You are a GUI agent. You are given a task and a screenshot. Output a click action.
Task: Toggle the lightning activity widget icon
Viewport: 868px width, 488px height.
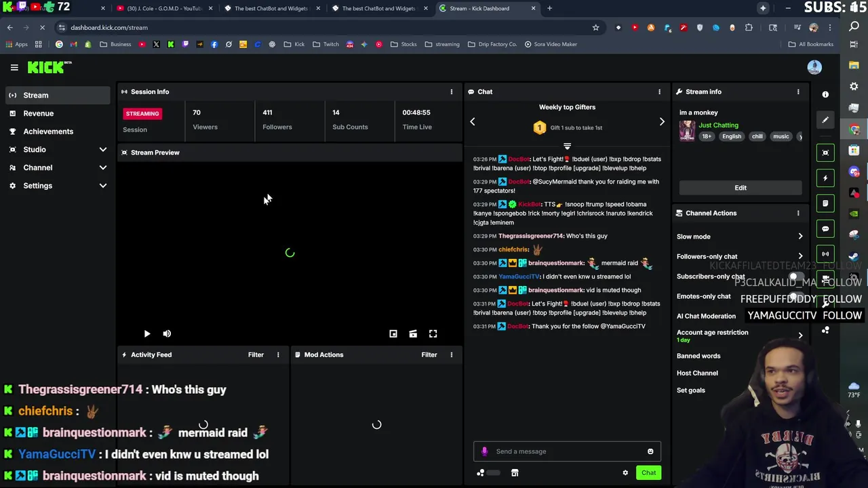(825, 178)
